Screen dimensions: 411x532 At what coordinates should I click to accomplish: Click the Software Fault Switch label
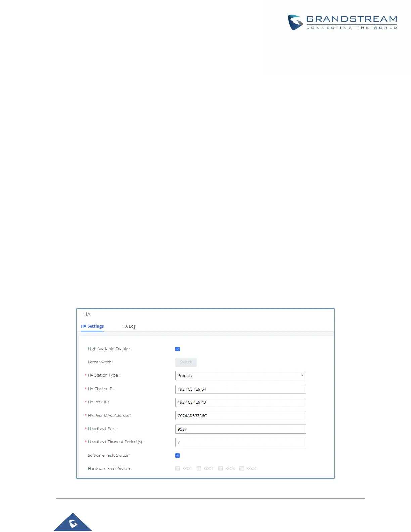click(x=109, y=455)
